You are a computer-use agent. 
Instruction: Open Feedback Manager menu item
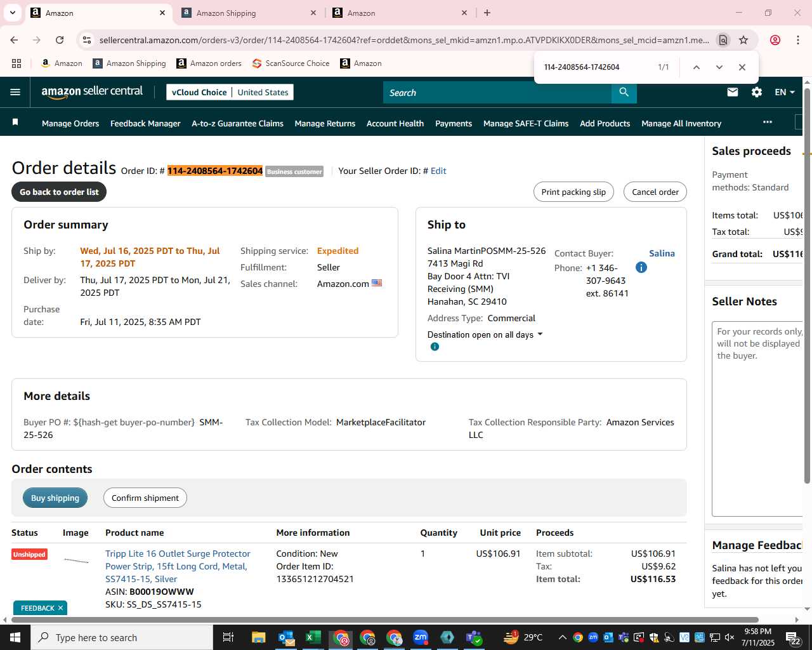[x=145, y=123]
